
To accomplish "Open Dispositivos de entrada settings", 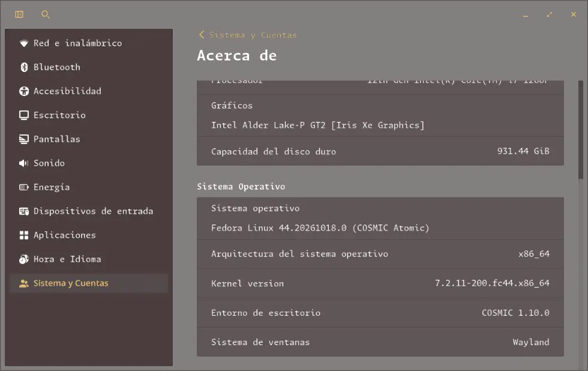I will pyautogui.click(x=89, y=211).
